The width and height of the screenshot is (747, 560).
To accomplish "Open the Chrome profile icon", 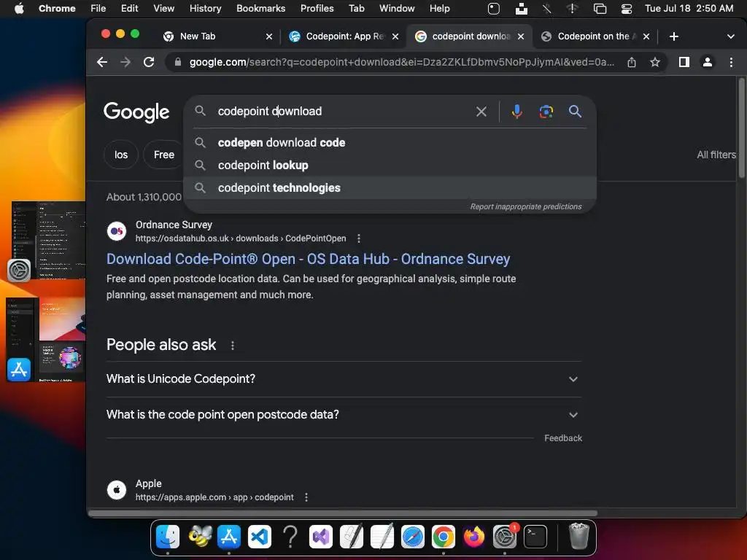I will click(x=708, y=62).
